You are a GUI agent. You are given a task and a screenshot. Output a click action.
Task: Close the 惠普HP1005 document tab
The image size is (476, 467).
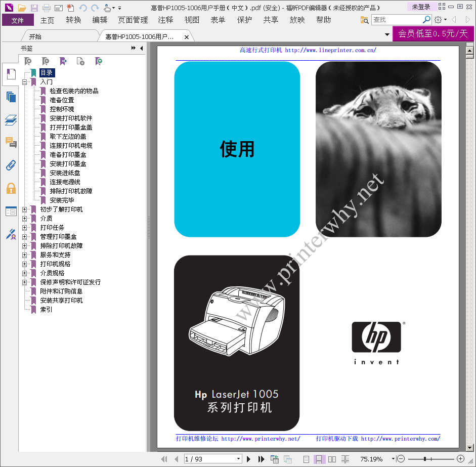(186, 37)
